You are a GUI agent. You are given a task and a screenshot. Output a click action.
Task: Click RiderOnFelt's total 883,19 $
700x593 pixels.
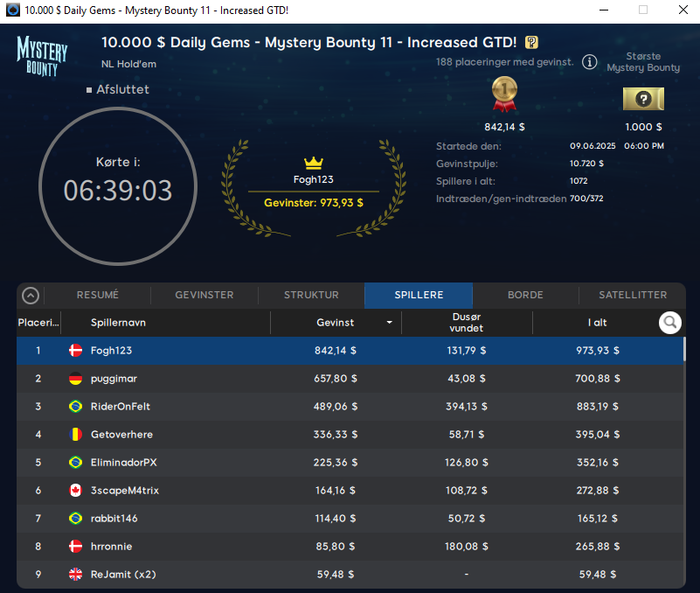598,406
